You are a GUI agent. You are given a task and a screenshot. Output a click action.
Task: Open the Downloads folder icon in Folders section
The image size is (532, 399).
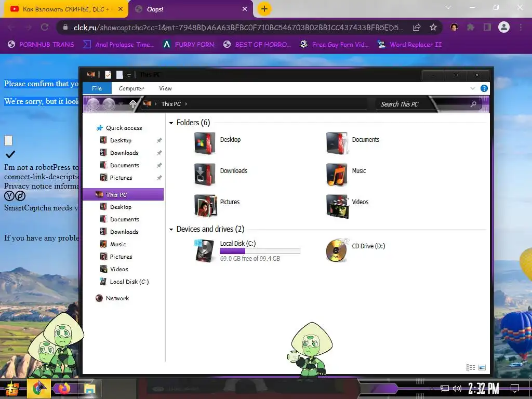[205, 175]
